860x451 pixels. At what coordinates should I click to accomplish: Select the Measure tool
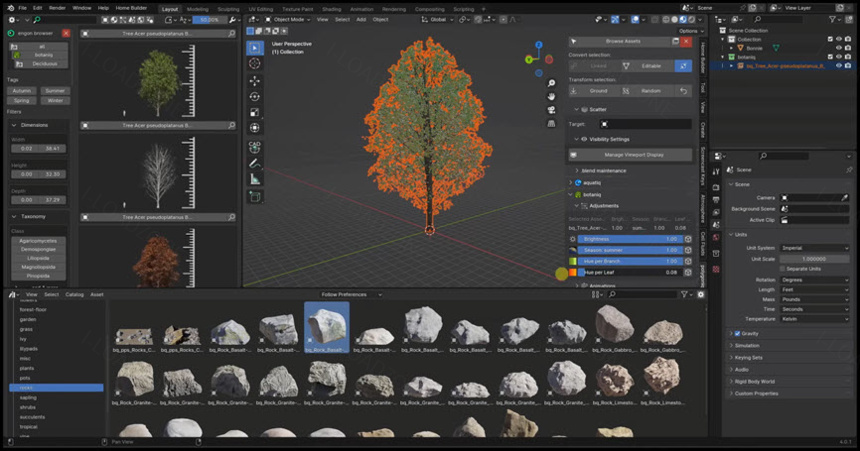click(x=254, y=179)
